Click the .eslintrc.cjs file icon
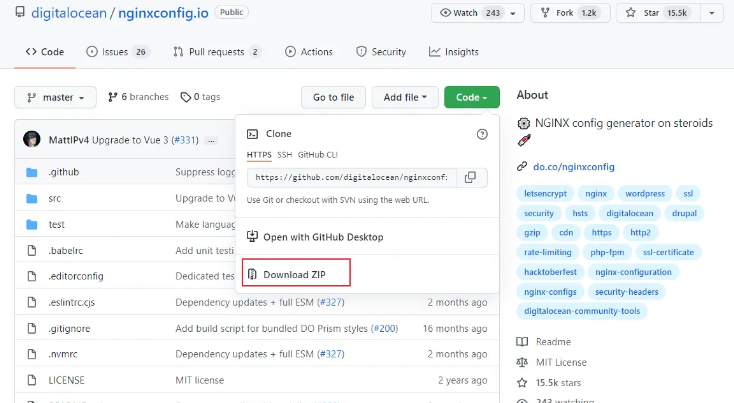Screen dimensions: 734x403 click(32, 302)
